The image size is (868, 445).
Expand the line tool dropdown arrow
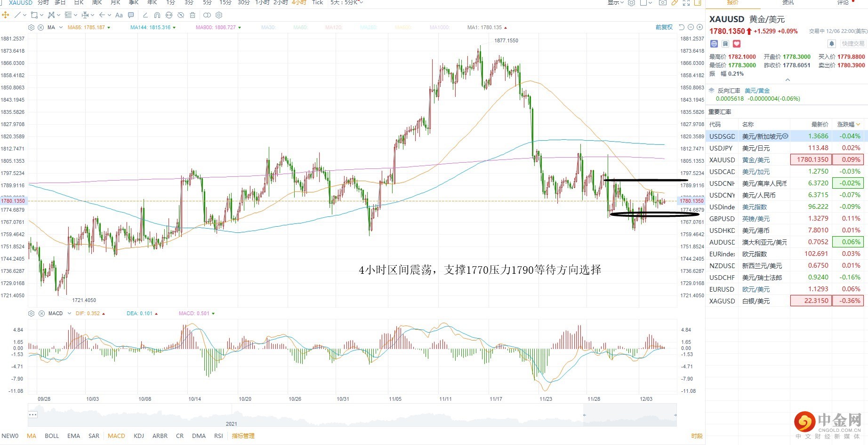click(24, 15)
